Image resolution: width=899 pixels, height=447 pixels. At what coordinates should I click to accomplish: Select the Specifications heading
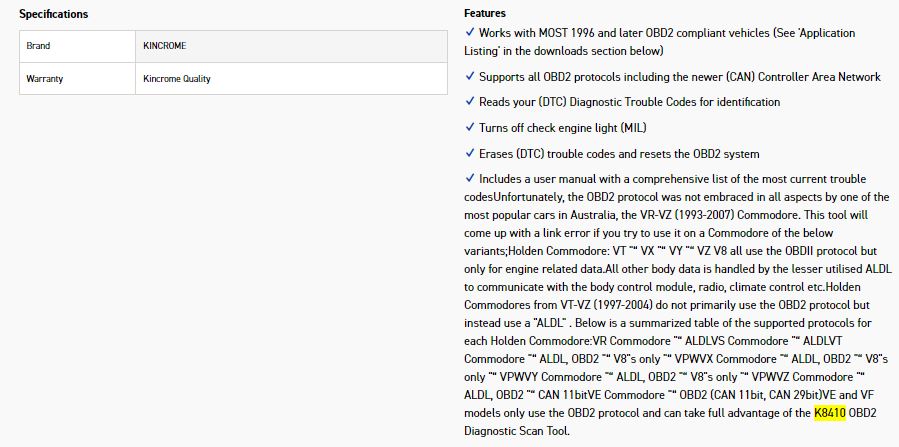click(x=54, y=14)
